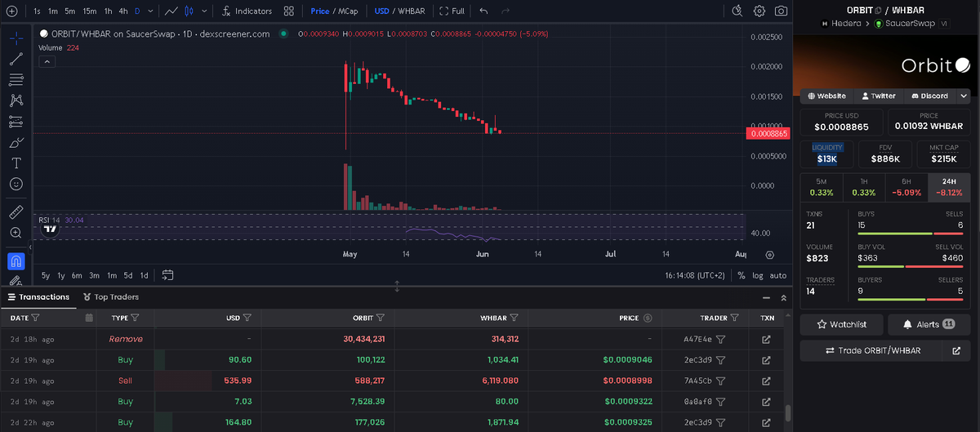The image size is (980, 432).
Task: Open the pattern drawing tools
Action: coord(16,100)
